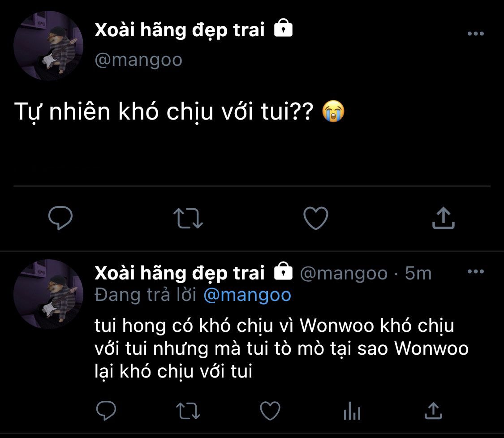Open the 5m timestamp link
Screen dimensions: 504x438
pos(418,274)
